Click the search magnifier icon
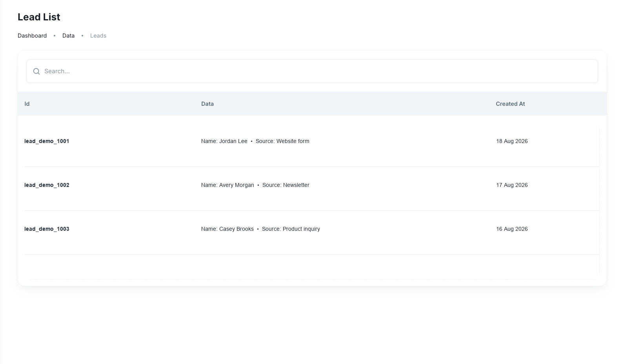The height and width of the screenshot is (364, 624). (36, 71)
